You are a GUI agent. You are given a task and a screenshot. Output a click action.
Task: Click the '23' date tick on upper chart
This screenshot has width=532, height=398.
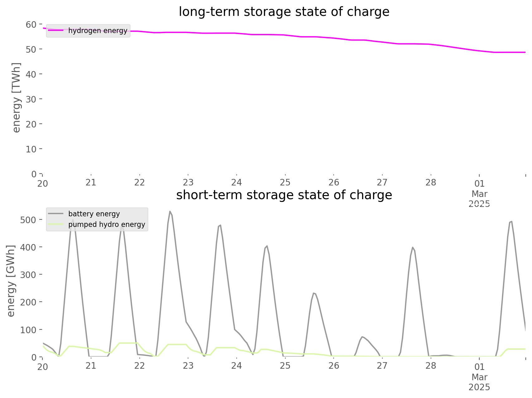pyautogui.click(x=188, y=182)
